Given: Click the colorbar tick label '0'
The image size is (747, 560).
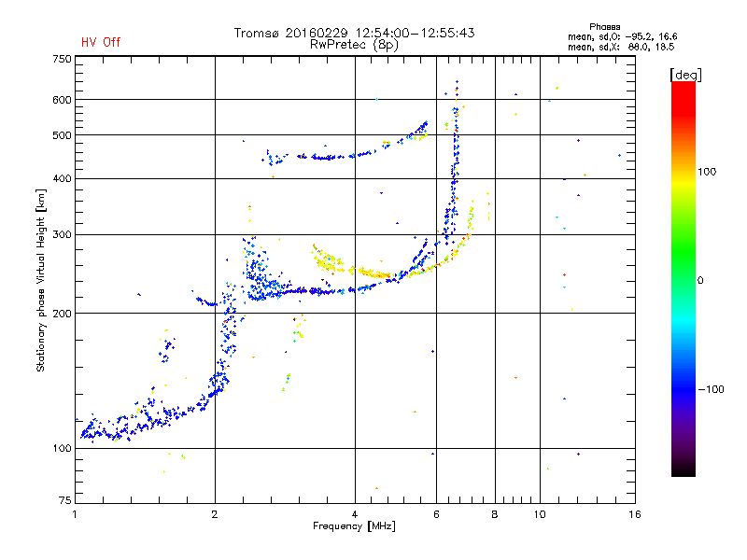Looking at the screenshot, I should point(700,281).
